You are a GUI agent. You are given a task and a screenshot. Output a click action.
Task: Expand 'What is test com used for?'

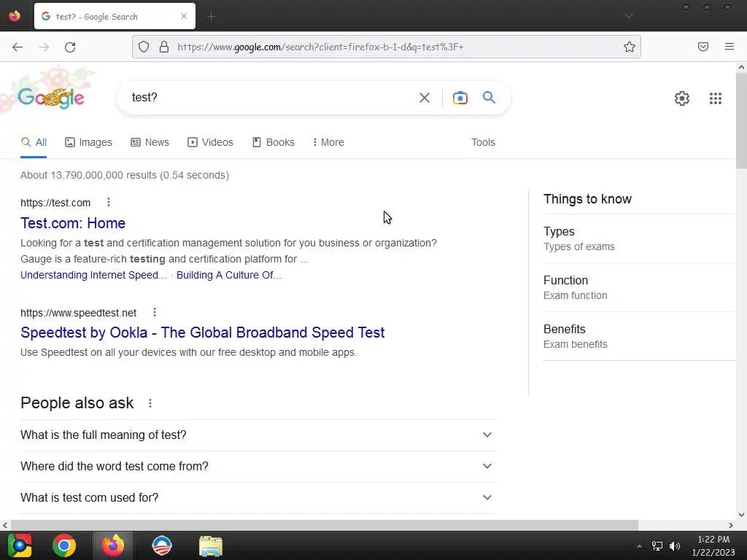258,497
